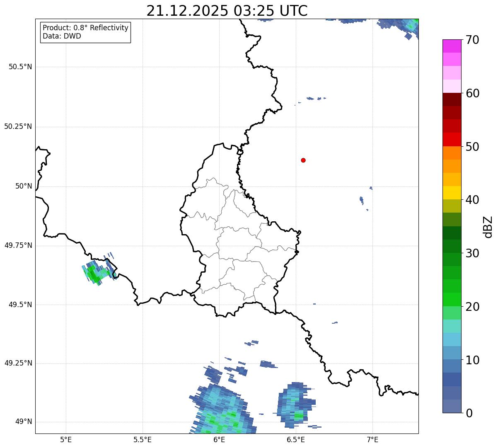This screenshot has width=498, height=448.
Task: Click the latitude label 50.25°N
Action: tap(18, 126)
